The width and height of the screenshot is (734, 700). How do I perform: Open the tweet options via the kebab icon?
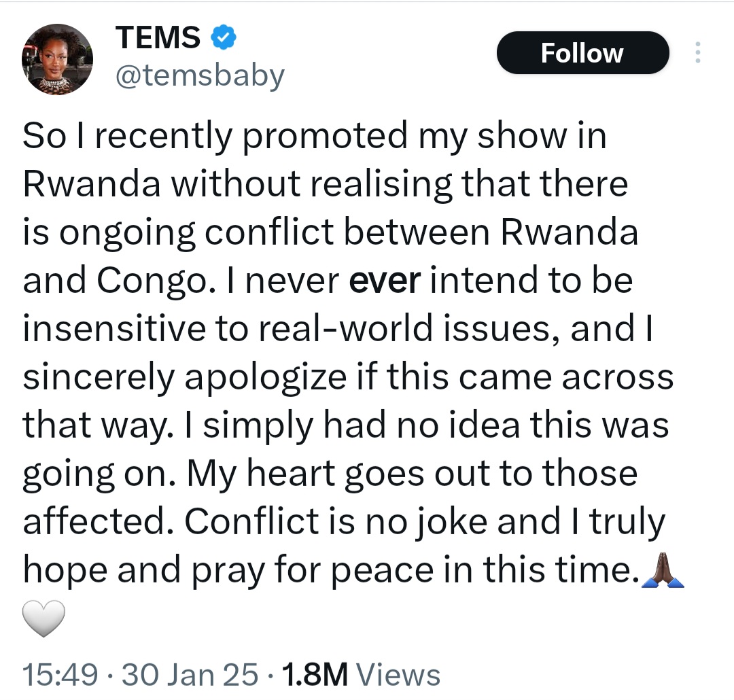pyautogui.click(x=699, y=53)
